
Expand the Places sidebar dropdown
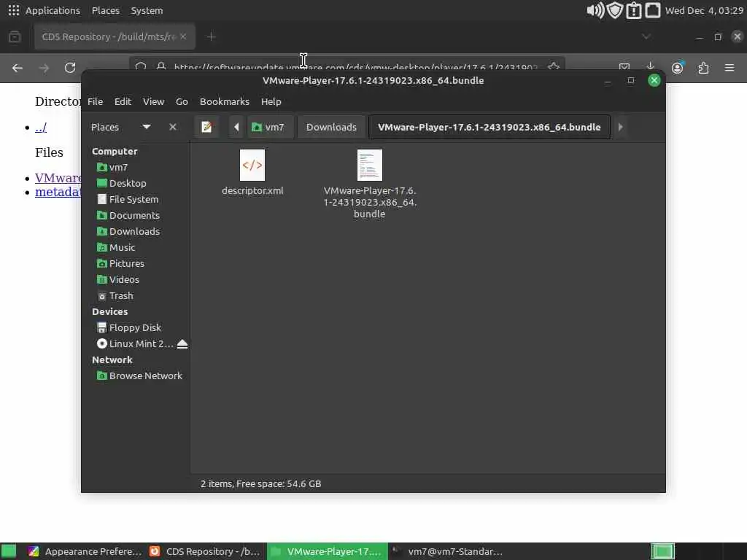pyautogui.click(x=146, y=127)
